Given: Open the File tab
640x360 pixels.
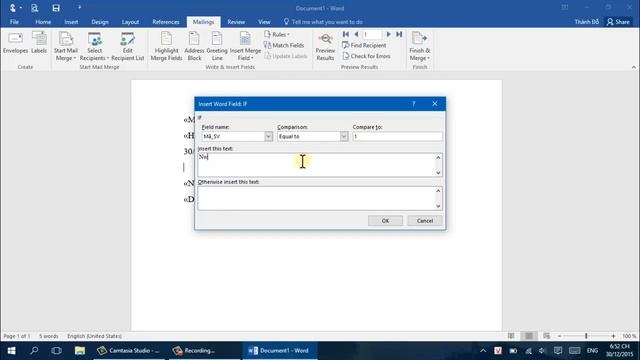Looking at the screenshot, I should click(x=14, y=22).
